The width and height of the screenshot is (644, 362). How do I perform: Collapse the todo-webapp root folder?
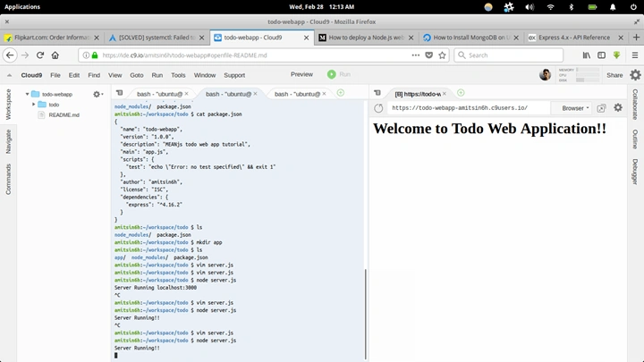(x=28, y=94)
